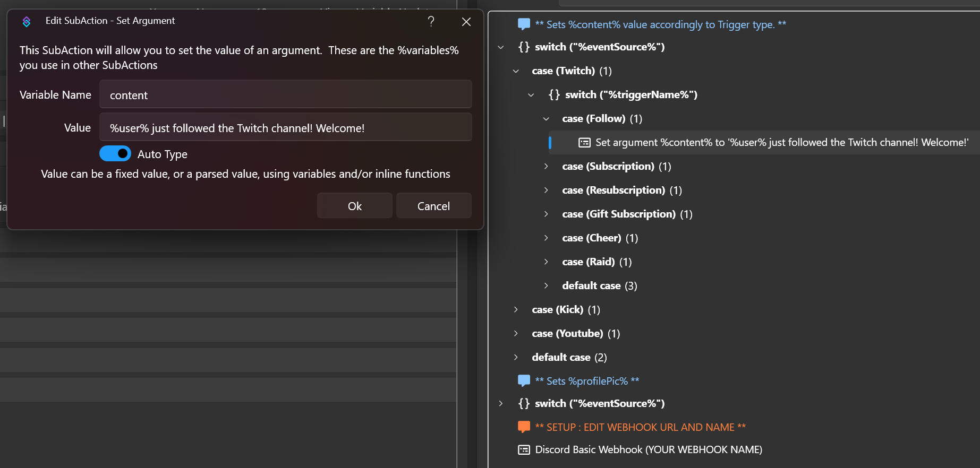This screenshot has width=980, height=468.
Task: Expand the default case (3) branch
Action: (x=546, y=285)
